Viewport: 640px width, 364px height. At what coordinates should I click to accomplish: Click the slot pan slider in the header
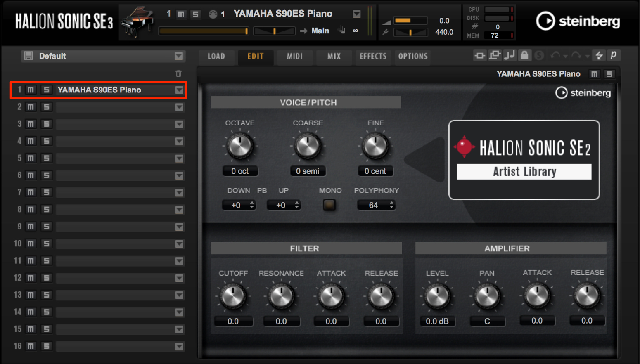pyautogui.click(x=274, y=31)
